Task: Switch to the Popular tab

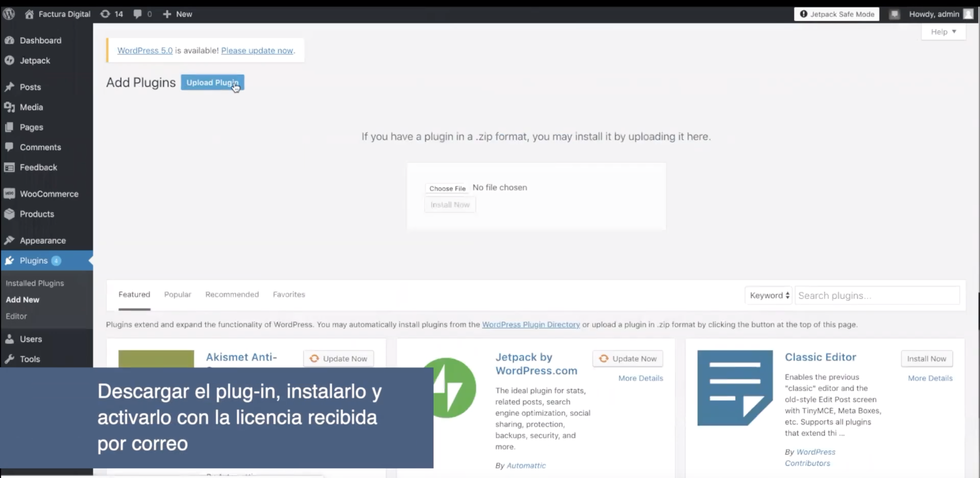Action: point(178,294)
